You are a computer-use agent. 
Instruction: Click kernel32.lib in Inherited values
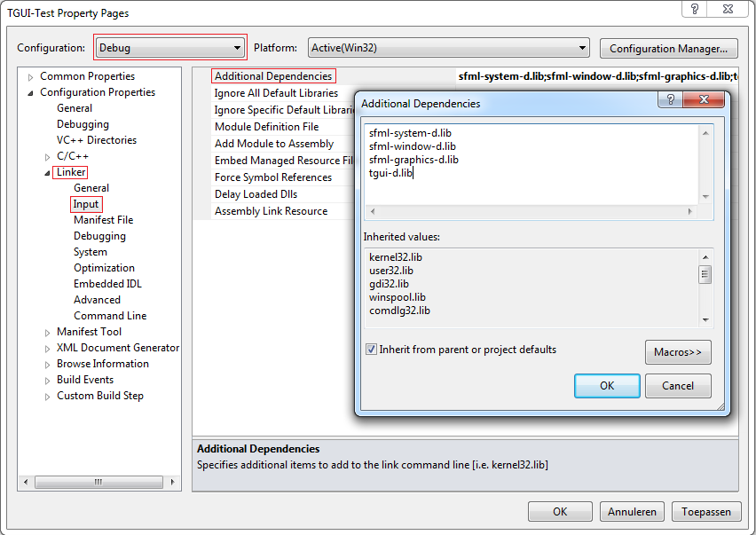click(396, 257)
